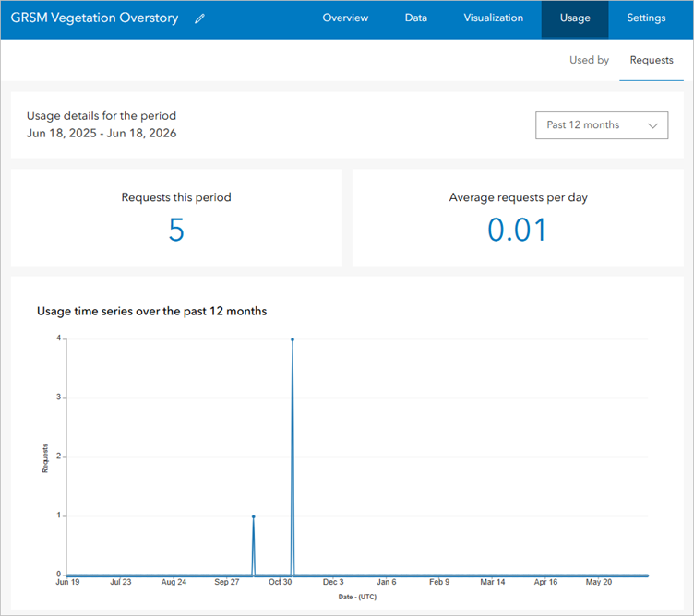
Task: Click the Feb 9 axis label
Action: pos(439,582)
